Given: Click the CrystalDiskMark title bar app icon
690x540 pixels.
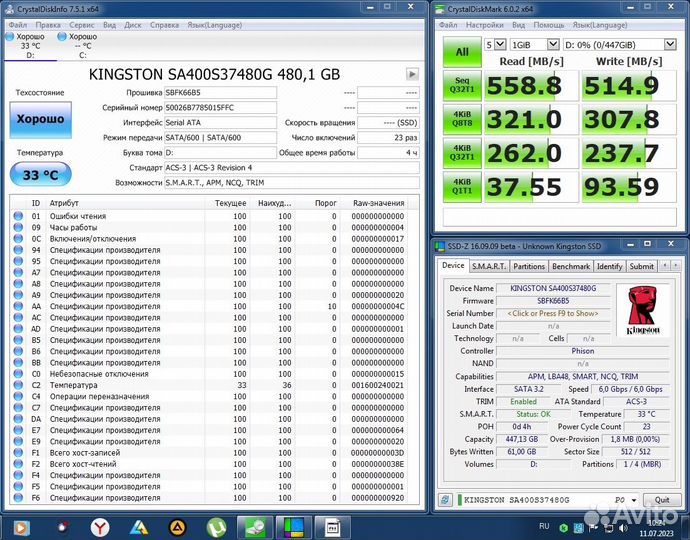Looking at the screenshot, I should point(440,8).
